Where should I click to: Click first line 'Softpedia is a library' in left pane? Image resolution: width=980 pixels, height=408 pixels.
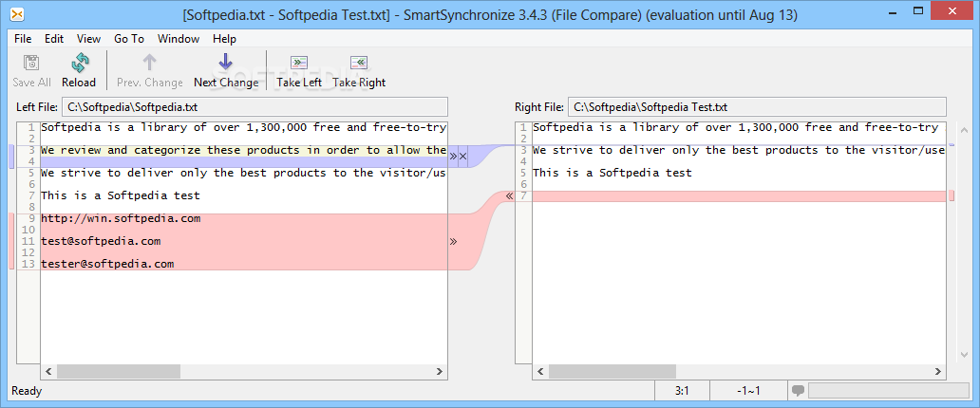(x=244, y=128)
